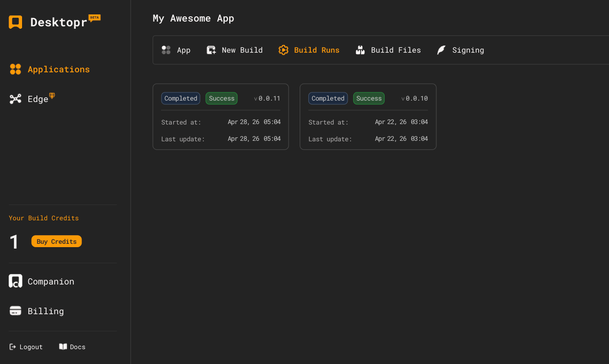Click Success badge on v0.0.10 card
This screenshot has width=609, height=364.
[369, 98]
